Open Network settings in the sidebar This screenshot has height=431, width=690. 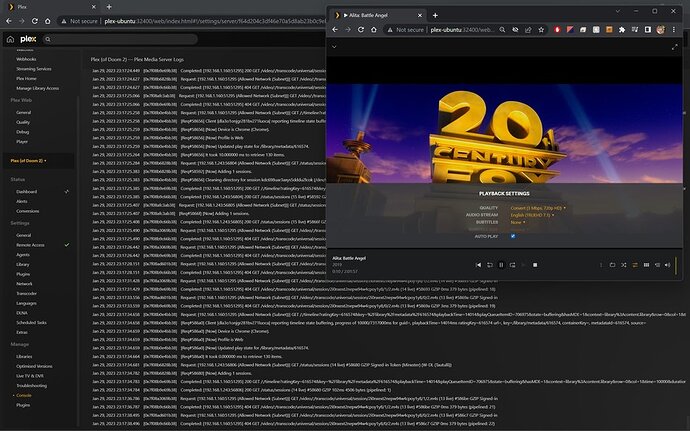point(24,284)
